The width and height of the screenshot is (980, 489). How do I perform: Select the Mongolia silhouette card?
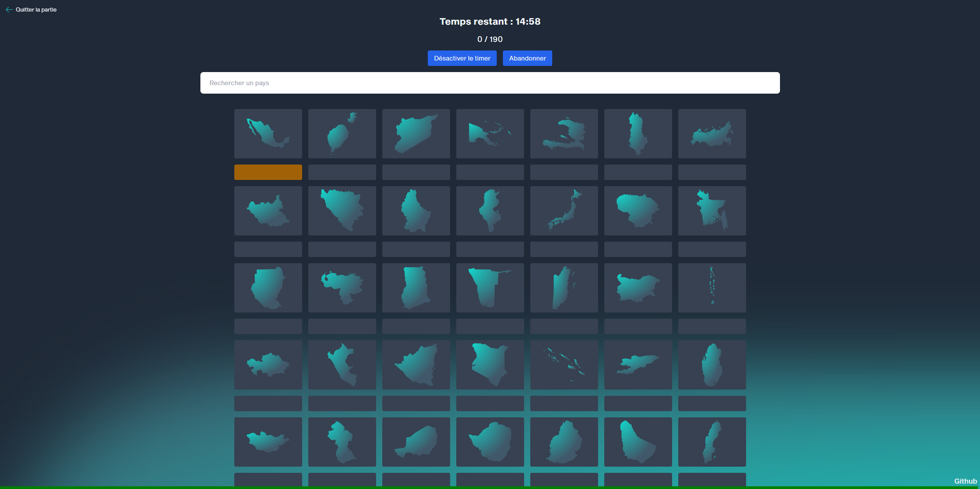coord(268,442)
